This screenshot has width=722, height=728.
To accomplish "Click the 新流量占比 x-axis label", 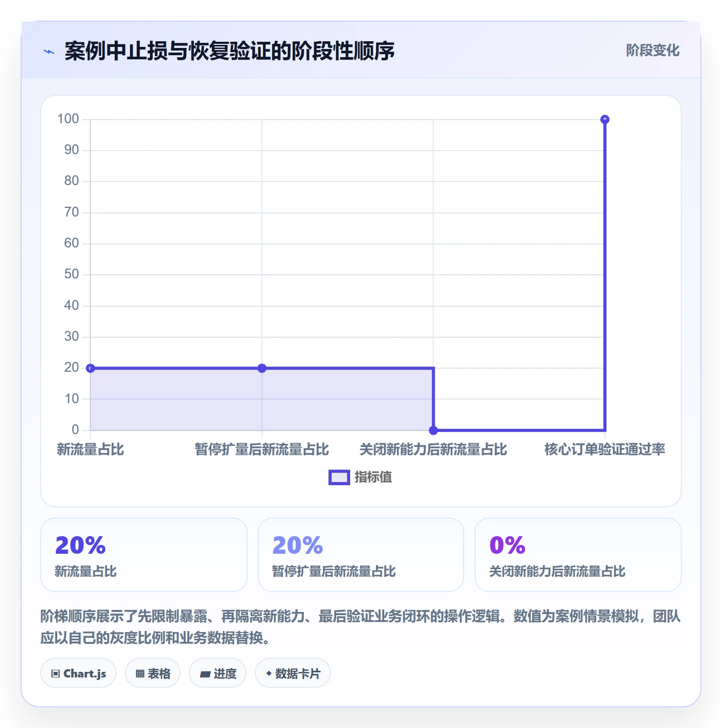I will pyautogui.click(x=90, y=450).
